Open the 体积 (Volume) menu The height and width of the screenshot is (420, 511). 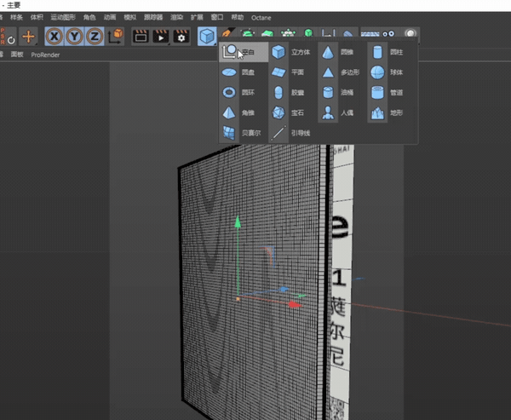37,18
